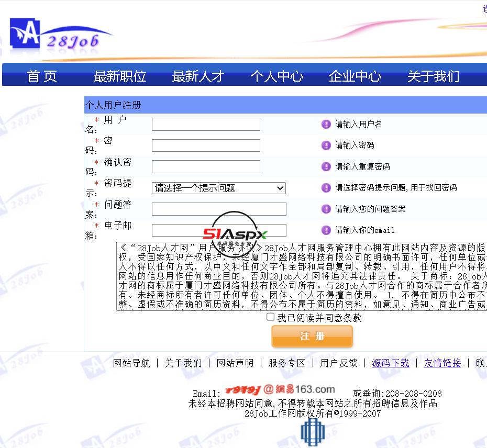Click the 请输入用户名 hint text
487x448 pixels.
359,124
